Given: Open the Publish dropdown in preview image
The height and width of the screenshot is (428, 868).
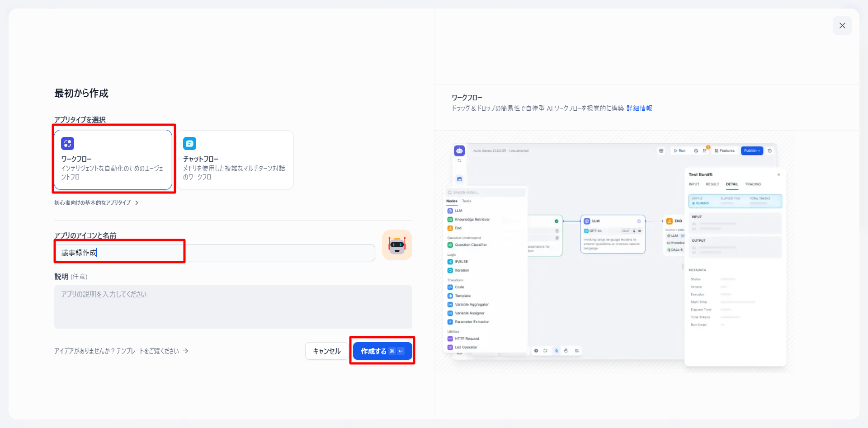Looking at the screenshot, I should pyautogui.click(x=752, y=151).
